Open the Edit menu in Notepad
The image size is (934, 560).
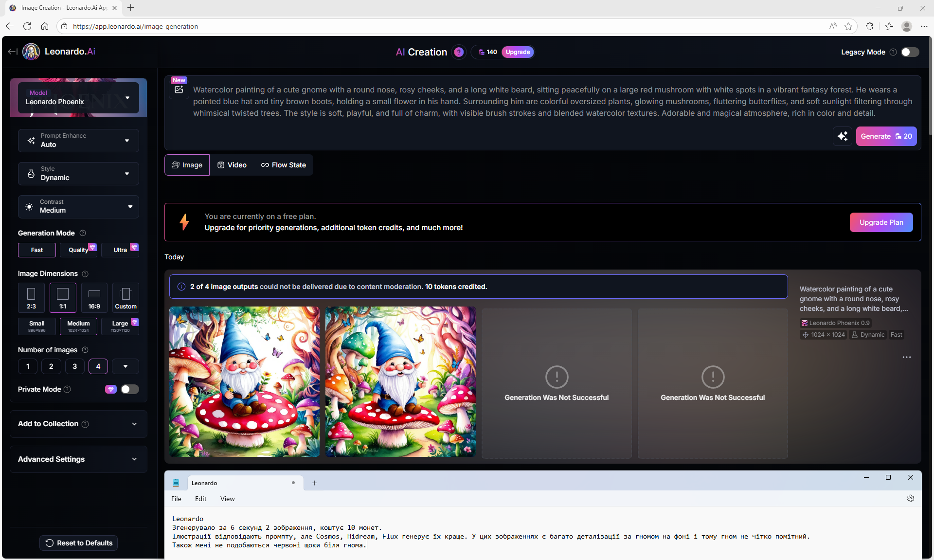pyautogui.click(x=200, y=499)
